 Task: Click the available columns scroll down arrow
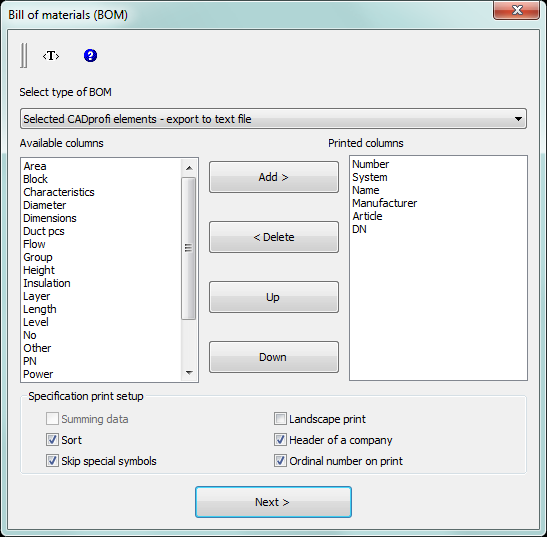tap(189, 373)
